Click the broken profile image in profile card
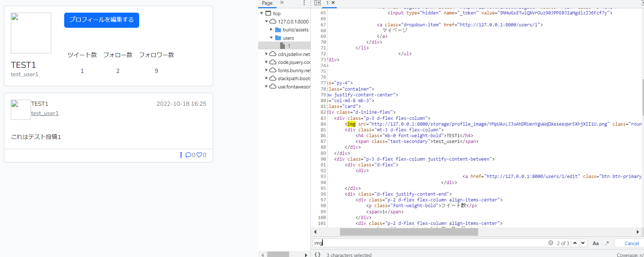This screenshot has height=257, width=644. coord(31,33)
